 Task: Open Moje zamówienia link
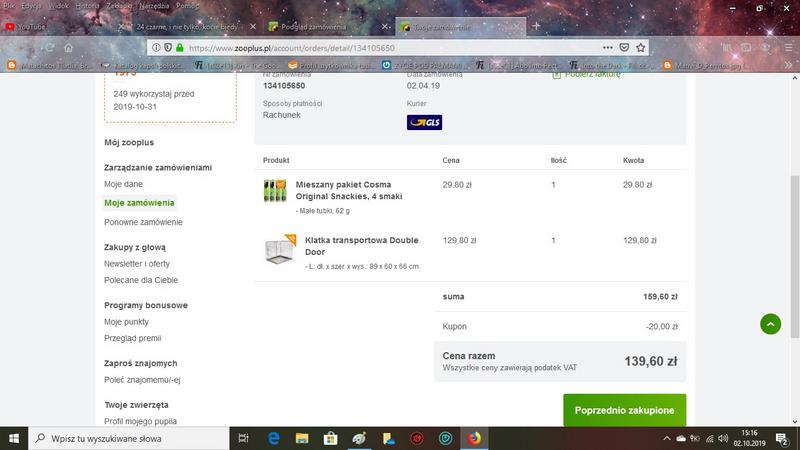[139, 203]
